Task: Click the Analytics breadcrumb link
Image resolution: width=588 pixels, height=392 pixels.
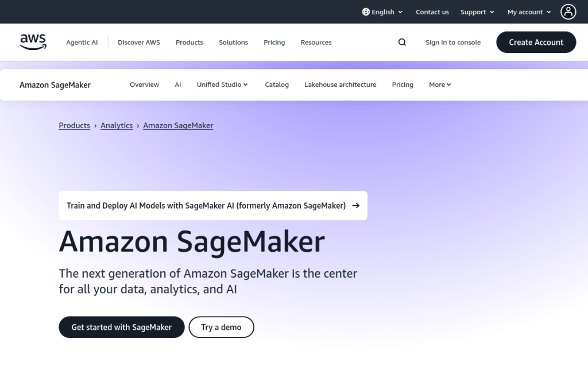Action: (x=117, y=125)
